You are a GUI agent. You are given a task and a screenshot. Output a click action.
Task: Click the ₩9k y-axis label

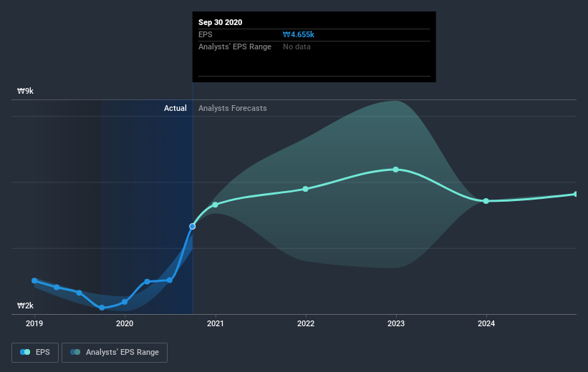pos(26,91)
